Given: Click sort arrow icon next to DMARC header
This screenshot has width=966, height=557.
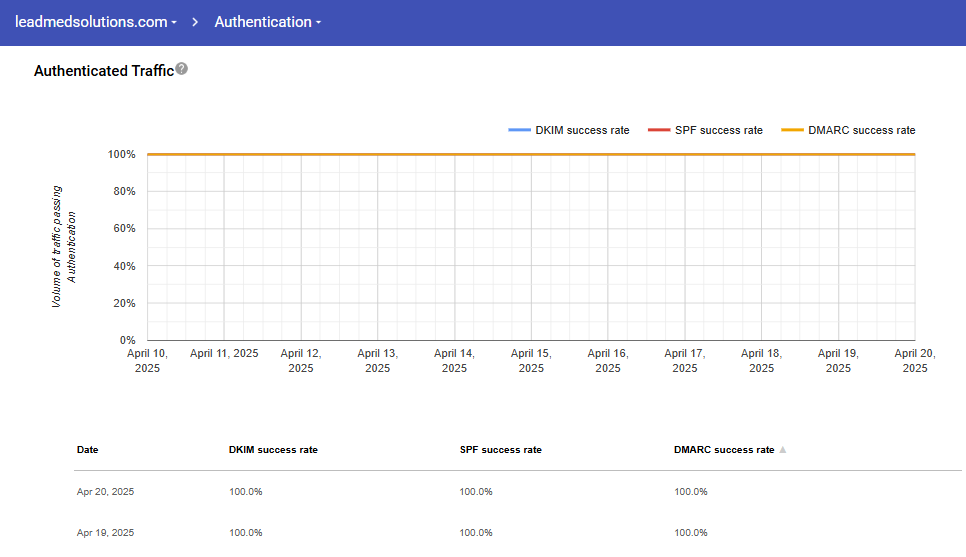Looking at the screenshot, I should (783, 450).
